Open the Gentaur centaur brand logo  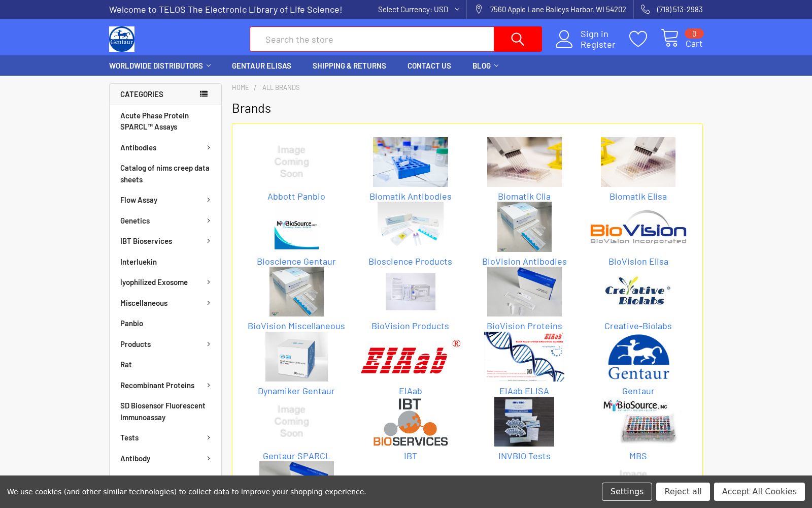click(638, 357)
